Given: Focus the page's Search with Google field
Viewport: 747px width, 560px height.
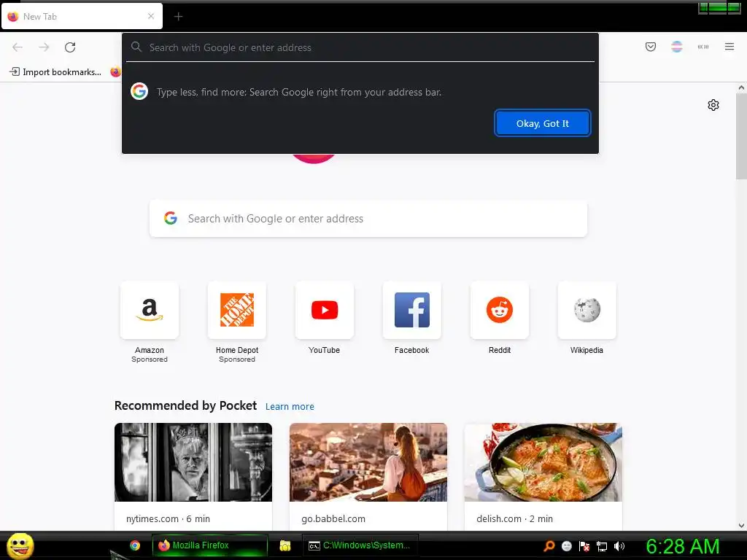Looking at the screenshot, I should [x=368, y=219].
